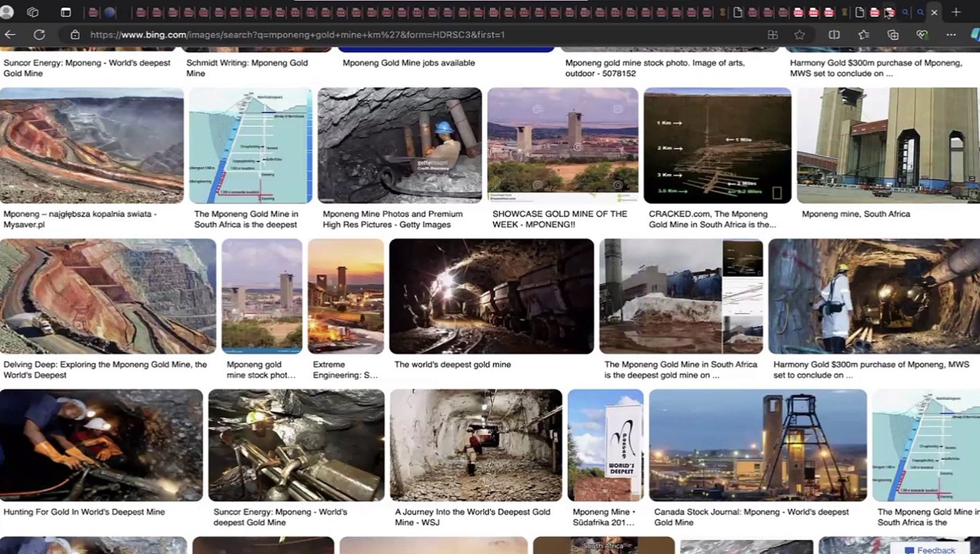Click 'Delving Deep: Exploring the Mponeng Gold Mine' caption

tap(105, 370)
